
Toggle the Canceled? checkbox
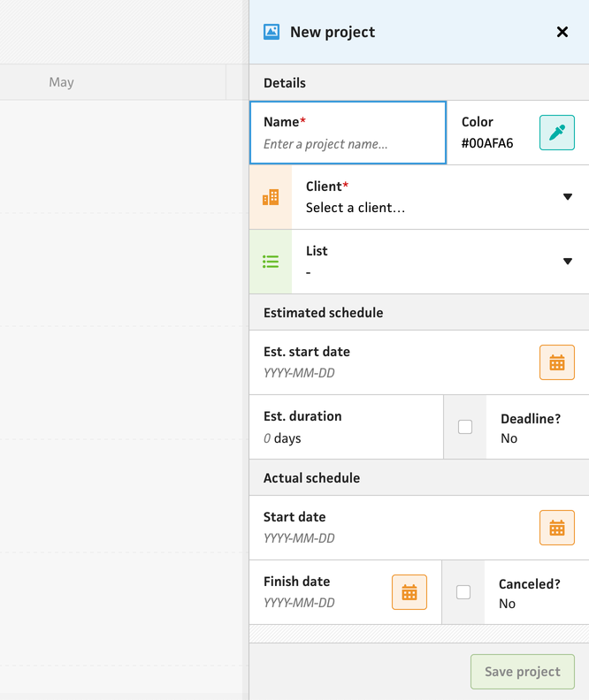coord(463,592)
